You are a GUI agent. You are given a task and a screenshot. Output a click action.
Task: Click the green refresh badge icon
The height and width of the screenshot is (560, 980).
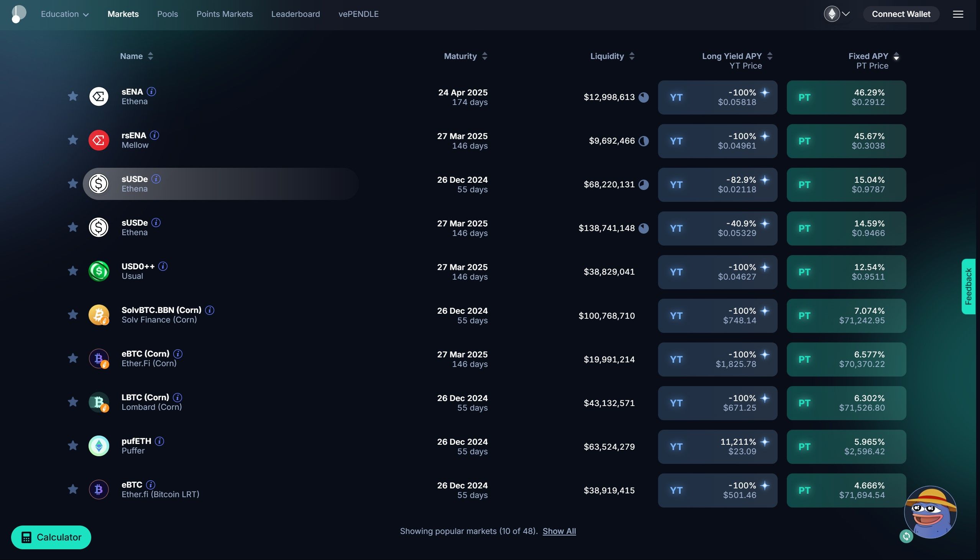pyautogui.click(x=906, y=536)
